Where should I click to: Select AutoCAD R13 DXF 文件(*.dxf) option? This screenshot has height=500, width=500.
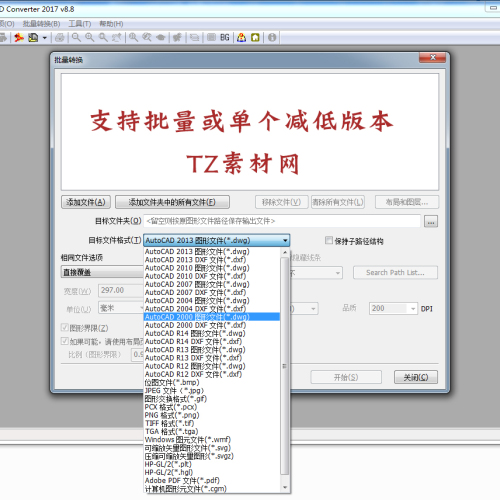tap(212, 358)
